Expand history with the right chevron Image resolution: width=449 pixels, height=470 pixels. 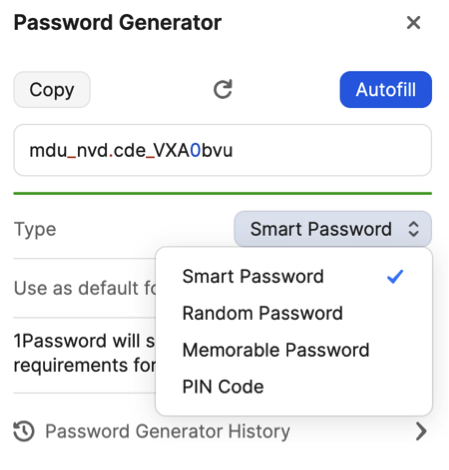point(421,431)
